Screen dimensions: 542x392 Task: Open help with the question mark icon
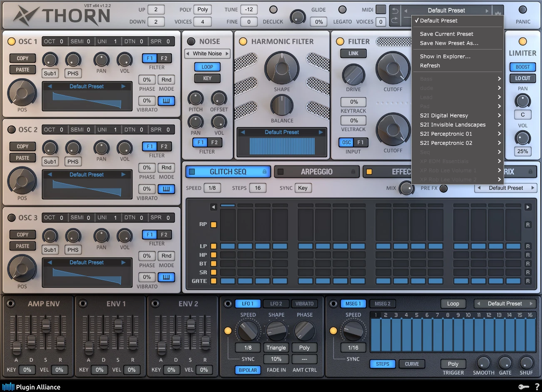pos(537,387)
